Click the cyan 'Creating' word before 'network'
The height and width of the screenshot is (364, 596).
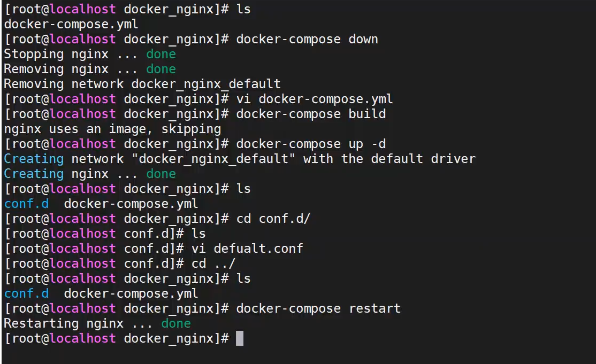pyautogui.click(x=34, y=159)
